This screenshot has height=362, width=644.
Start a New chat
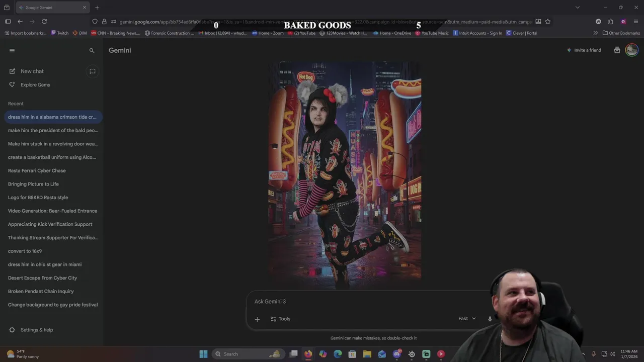click(32, 71)
